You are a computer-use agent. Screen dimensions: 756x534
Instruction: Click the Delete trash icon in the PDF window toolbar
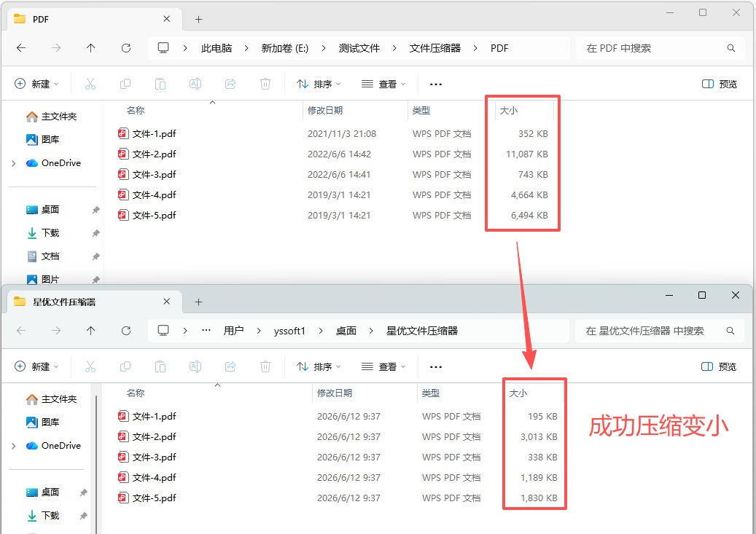(x=265, y=84)
